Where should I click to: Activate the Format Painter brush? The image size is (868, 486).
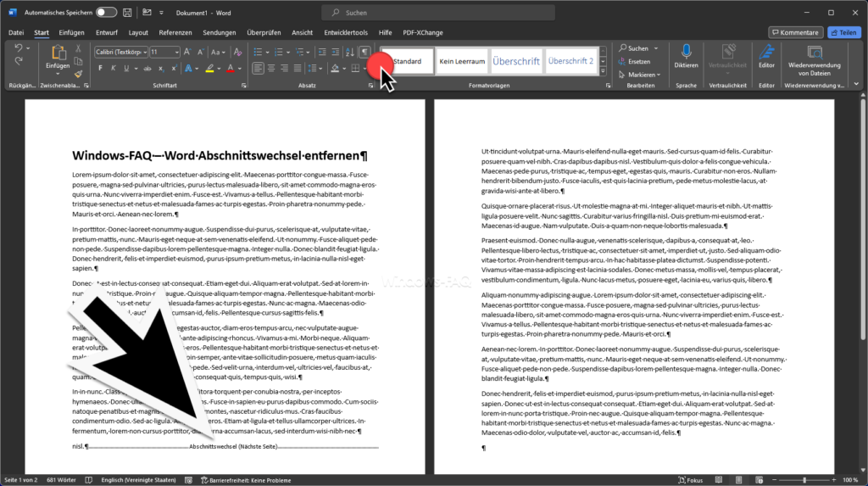78,74
